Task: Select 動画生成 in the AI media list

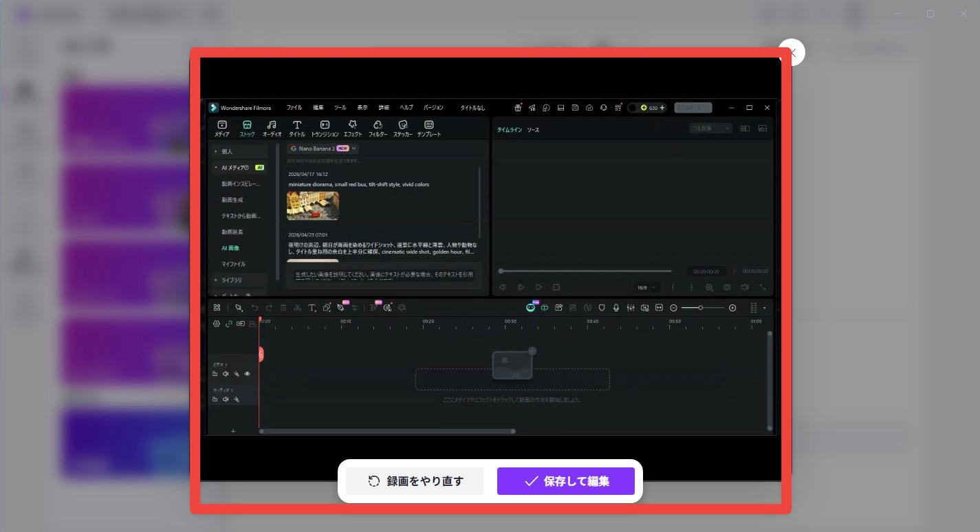Action: pyautogui.click(x=232, y=200)
